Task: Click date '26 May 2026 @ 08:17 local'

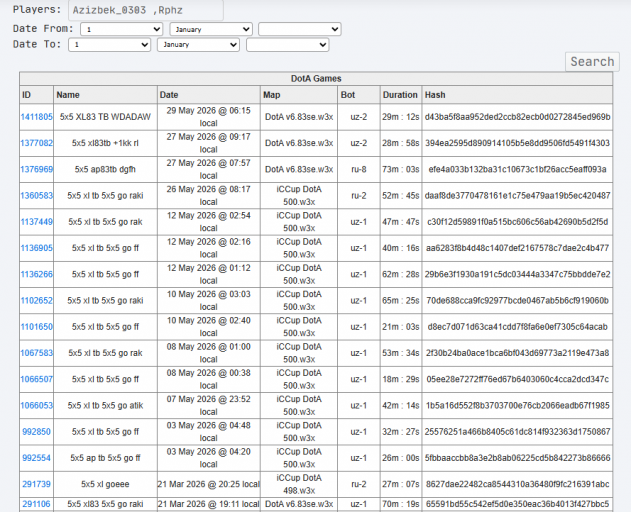Action: [208, 196]
